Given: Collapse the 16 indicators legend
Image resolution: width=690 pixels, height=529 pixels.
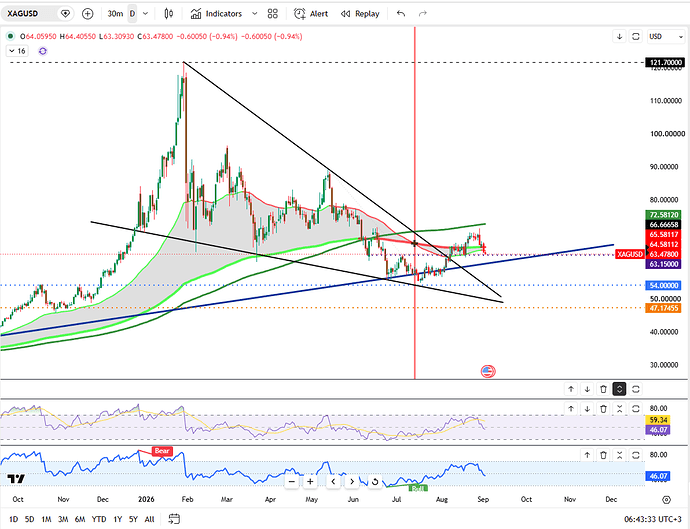Looking at the screenshot, I should pyautogui.click(x=18, y=51).
